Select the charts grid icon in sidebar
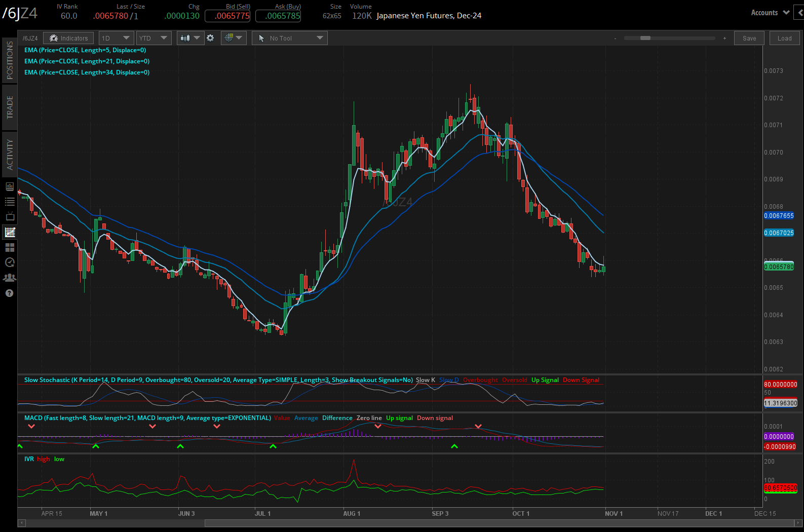This screenshot has width=804, height=532. pyautogui.click(x=10, y=233)
